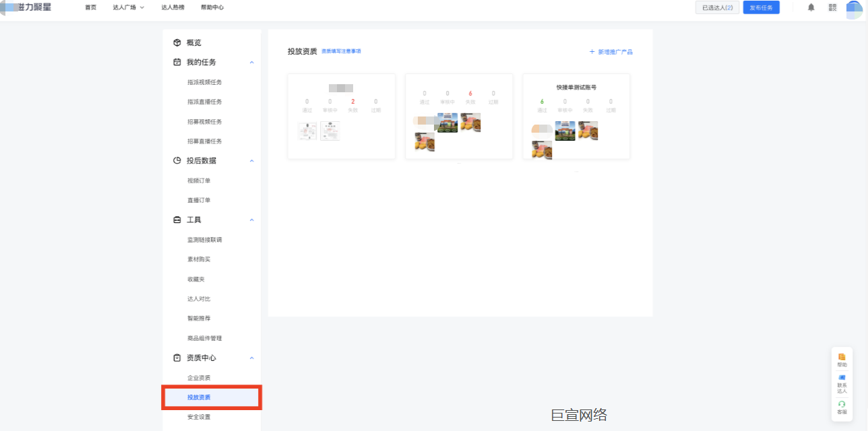This screenshot has height=431, width=868.
Task: Open the 新增推广产品 link
Action: tap(611, 51)
